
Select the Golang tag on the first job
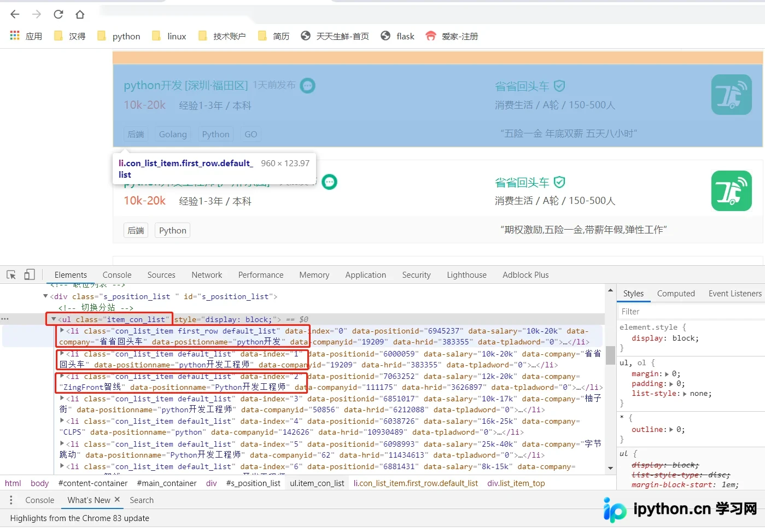click(173, 134)
